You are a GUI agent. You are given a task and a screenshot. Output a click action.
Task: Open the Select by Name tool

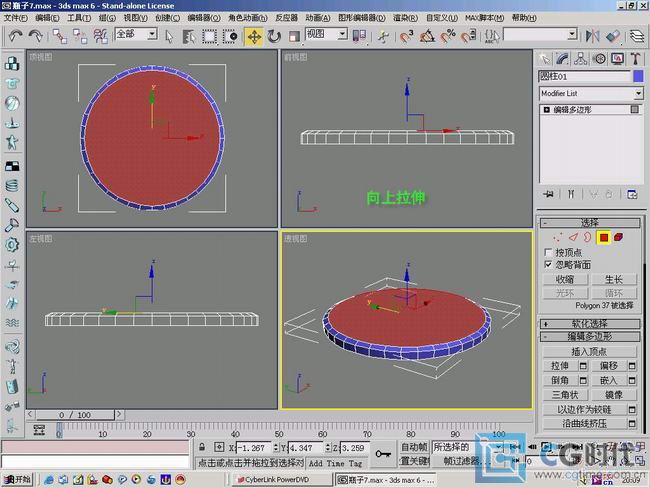189,36
